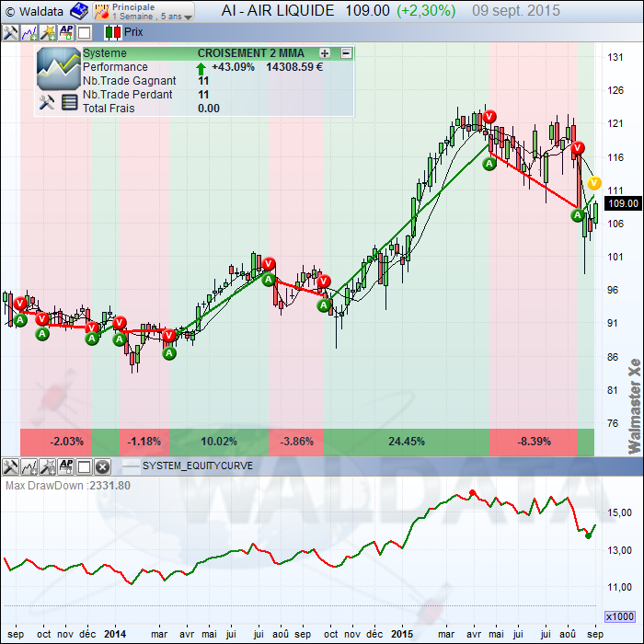Click the yellow V pending signal marker
The height and width of the screenshot is (644, 644).
coord(594,183)
